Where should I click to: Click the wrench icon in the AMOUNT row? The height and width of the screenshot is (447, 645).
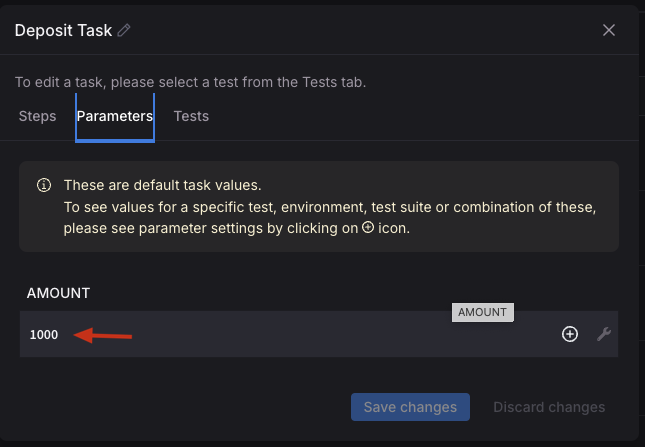pyautogui.click(x=603, y=334)
